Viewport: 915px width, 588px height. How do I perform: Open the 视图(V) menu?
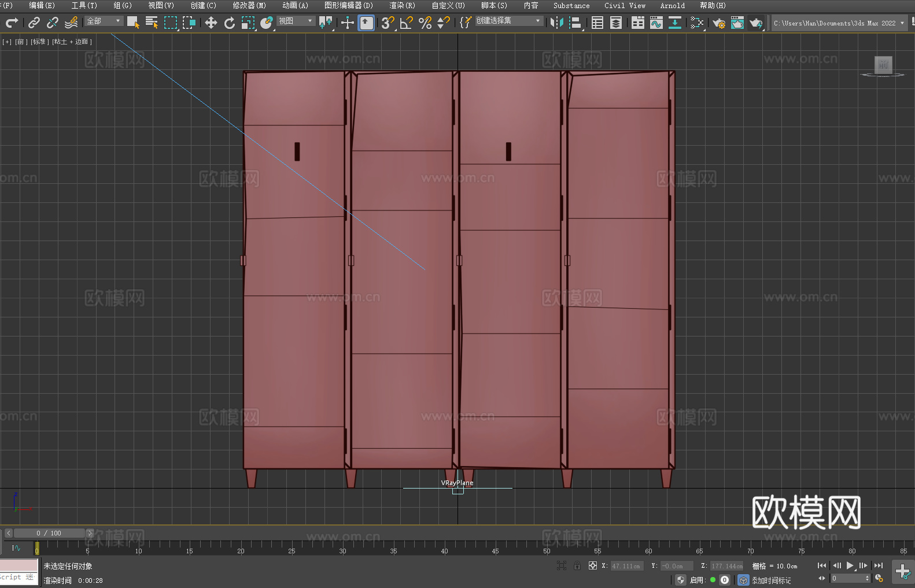point(161,5)
